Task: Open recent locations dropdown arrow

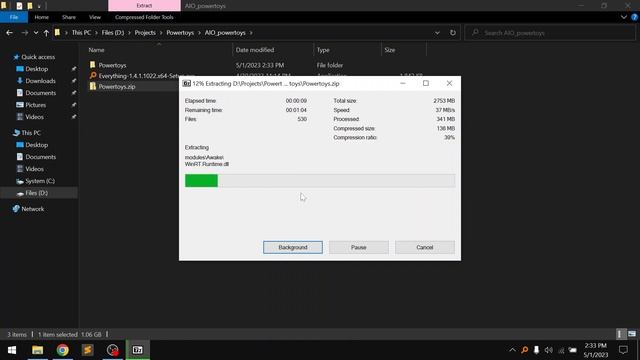Action: click(x=36, y=33)
